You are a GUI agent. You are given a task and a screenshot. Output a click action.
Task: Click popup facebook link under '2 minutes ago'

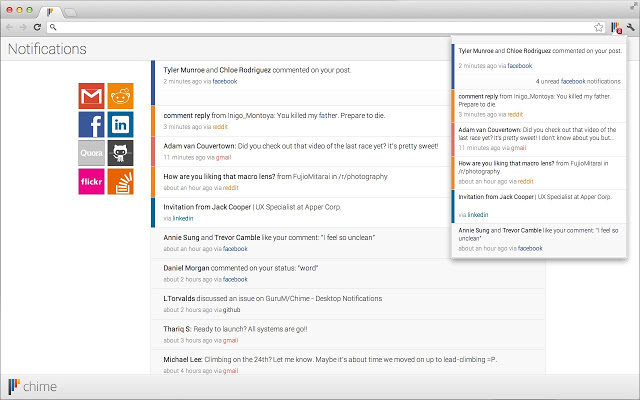520,66
